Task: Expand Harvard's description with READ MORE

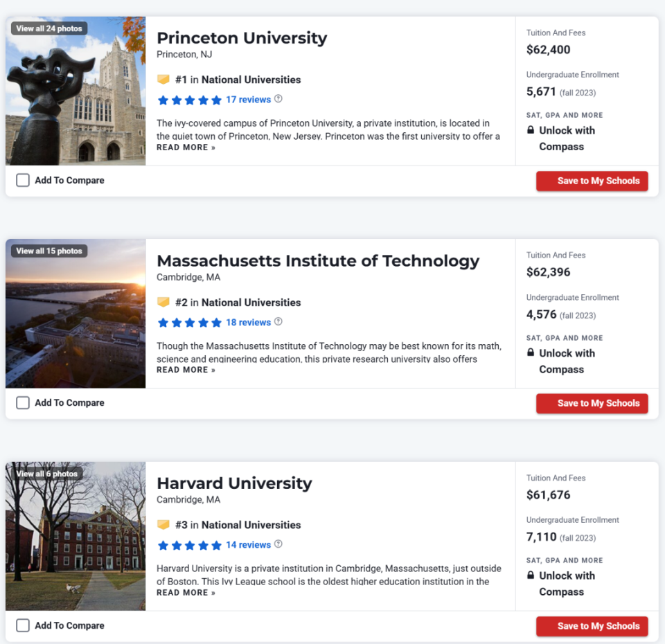Action: pos(186,593)
